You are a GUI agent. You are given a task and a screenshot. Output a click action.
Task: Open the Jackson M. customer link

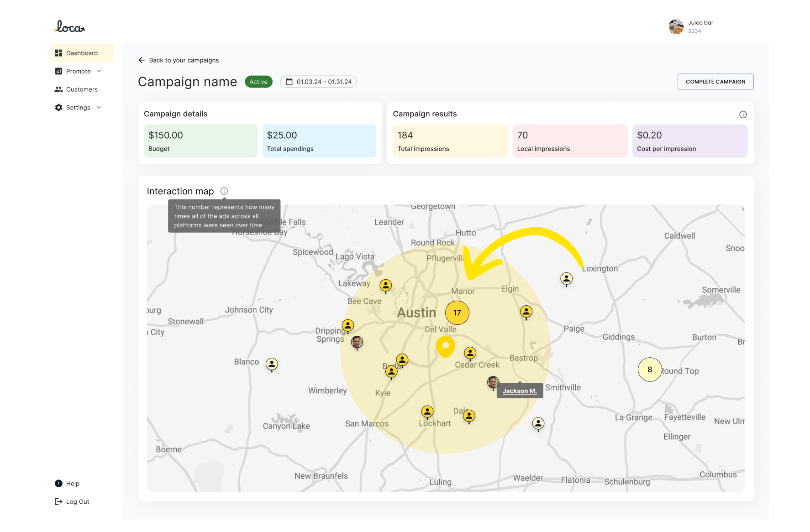coord(520,391)
